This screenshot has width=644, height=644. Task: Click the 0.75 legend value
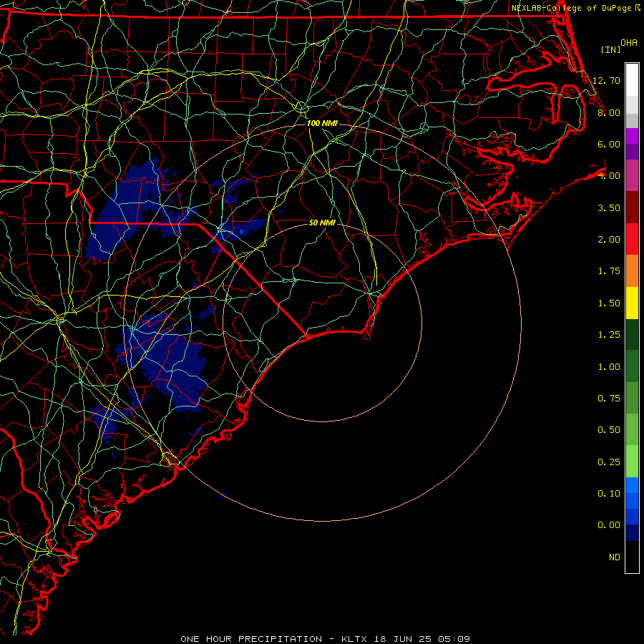coord(609,399)
